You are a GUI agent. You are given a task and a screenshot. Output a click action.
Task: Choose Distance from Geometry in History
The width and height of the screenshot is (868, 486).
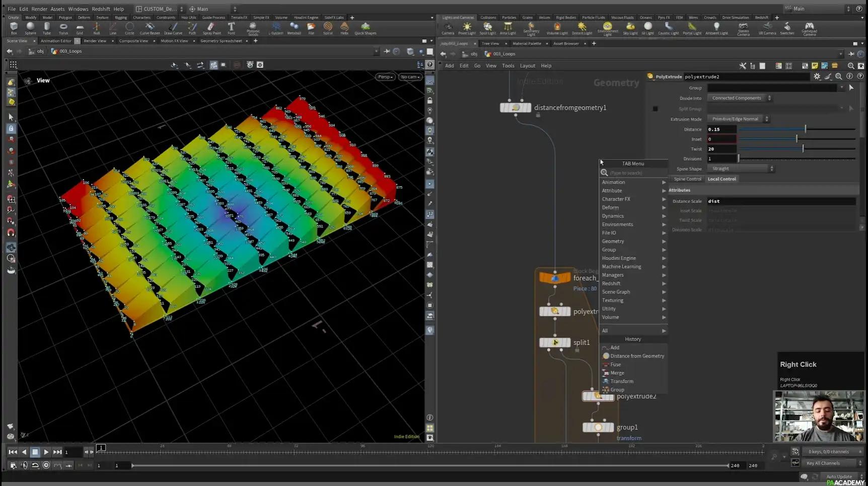click(636, 356)
